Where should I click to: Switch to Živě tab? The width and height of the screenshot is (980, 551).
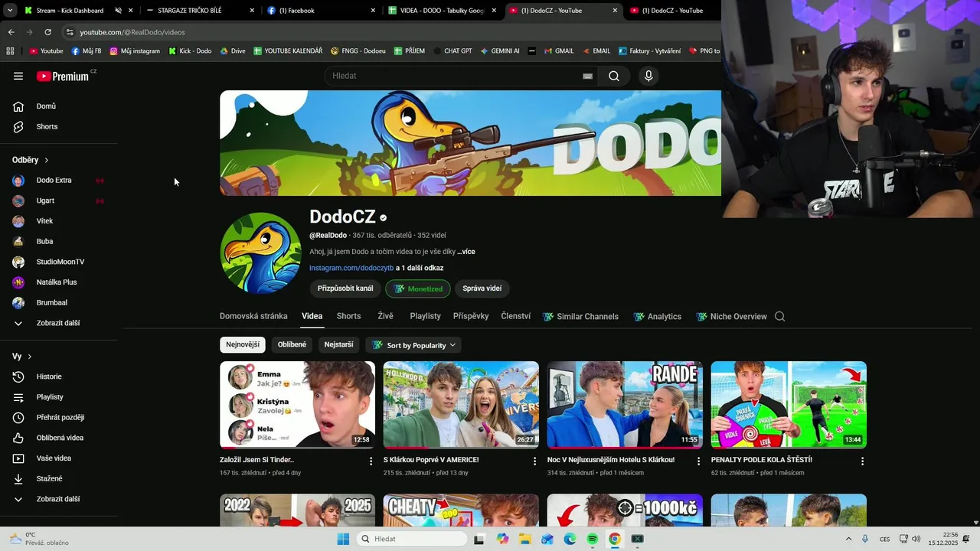(x=385, y=316)
